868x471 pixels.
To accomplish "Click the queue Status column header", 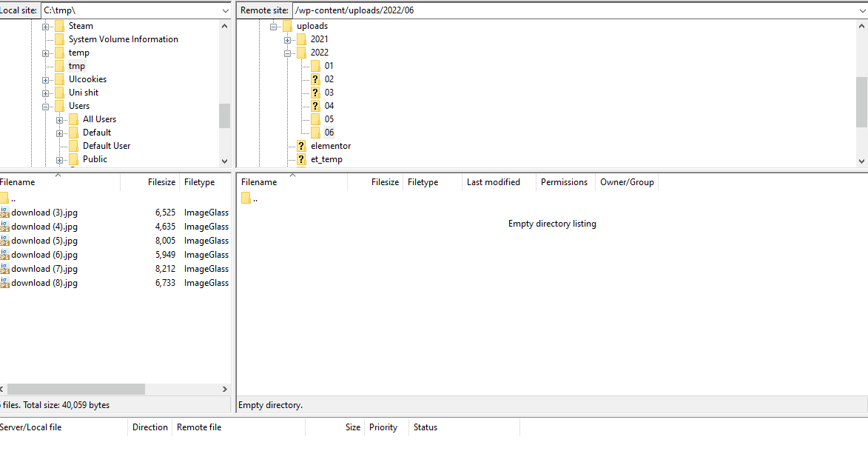I will pos(464,427).
